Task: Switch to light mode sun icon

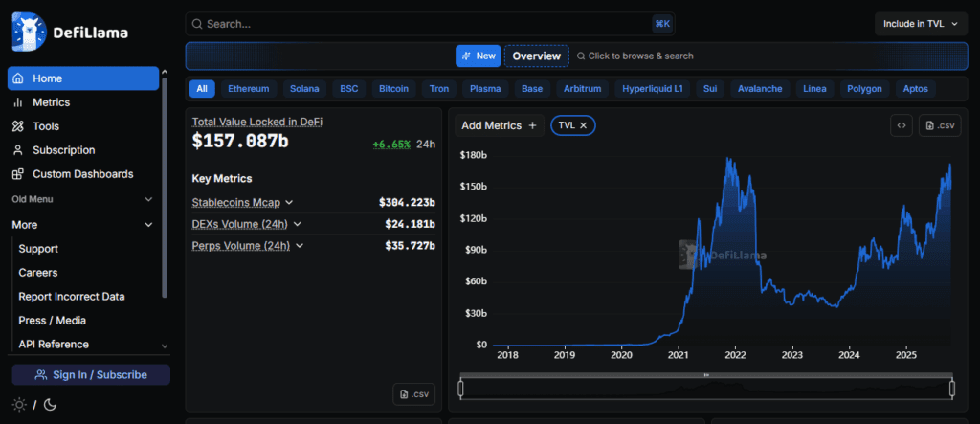Action: tap(19, 405)
